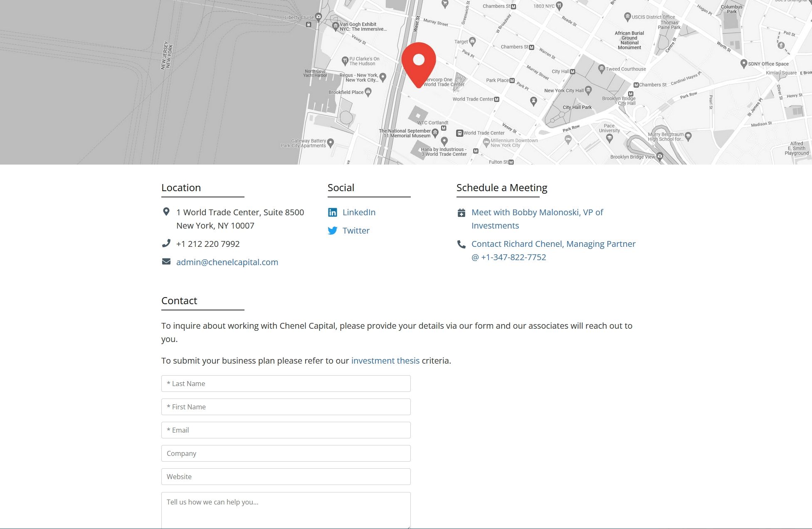Click the phone icon next to +1 212 220 7992
This screenshot has height=529, width=812.
(166, 244)
